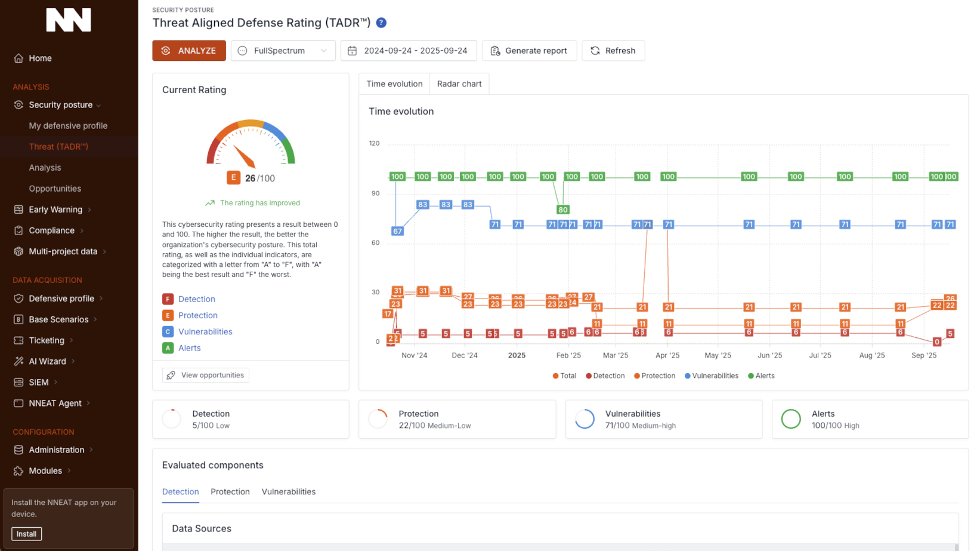Click the Home icon in the sidebar

(18, 59)
